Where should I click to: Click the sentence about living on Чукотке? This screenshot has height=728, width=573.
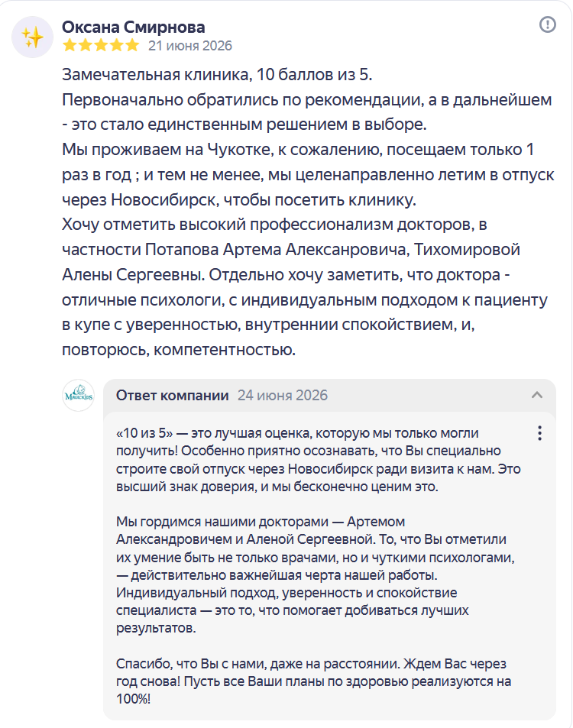pos(308,175)
